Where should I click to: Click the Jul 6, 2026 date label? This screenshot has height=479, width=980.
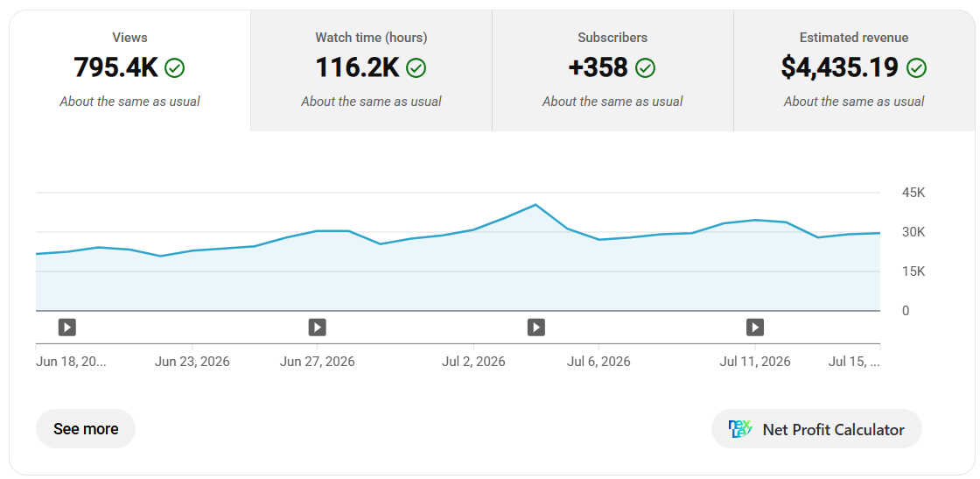(598, 362)
